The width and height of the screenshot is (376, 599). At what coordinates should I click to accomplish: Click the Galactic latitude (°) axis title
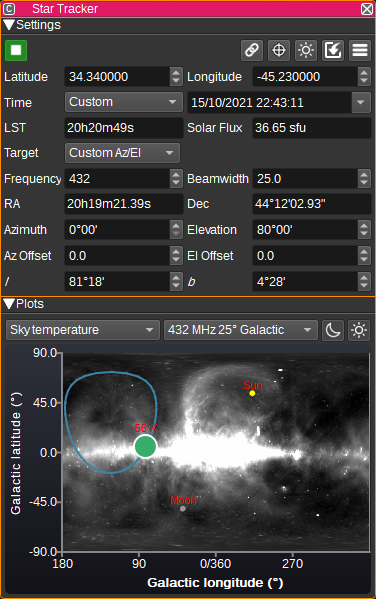point(15,453)
